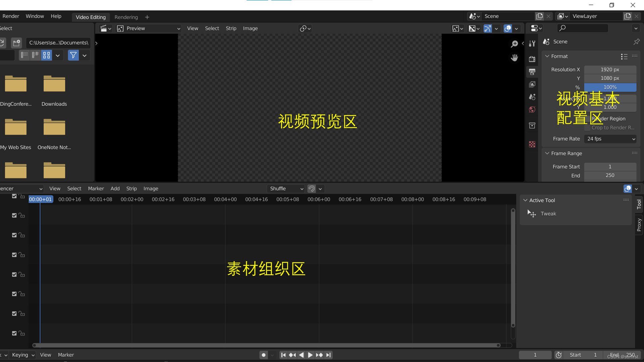Image resolution: width=644 pixels, height=362 pixels.
Task: Open Format presets list icon
Action: click(624, 56)
